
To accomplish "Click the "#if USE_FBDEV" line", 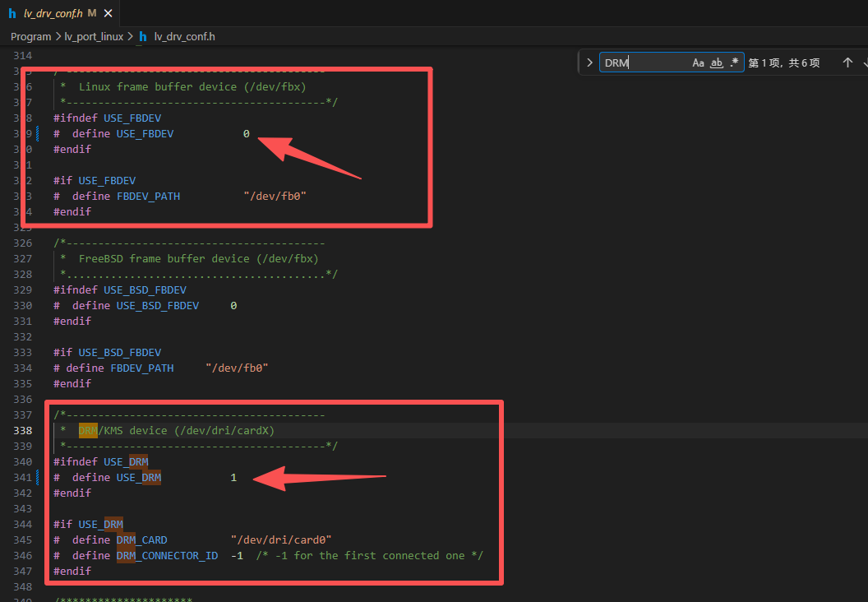I will [x=95, y=181].
